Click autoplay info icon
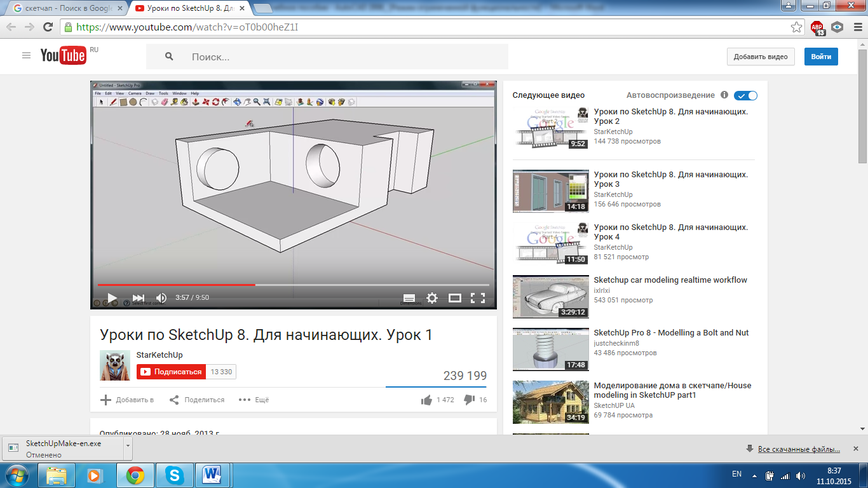 pos(724,95)
